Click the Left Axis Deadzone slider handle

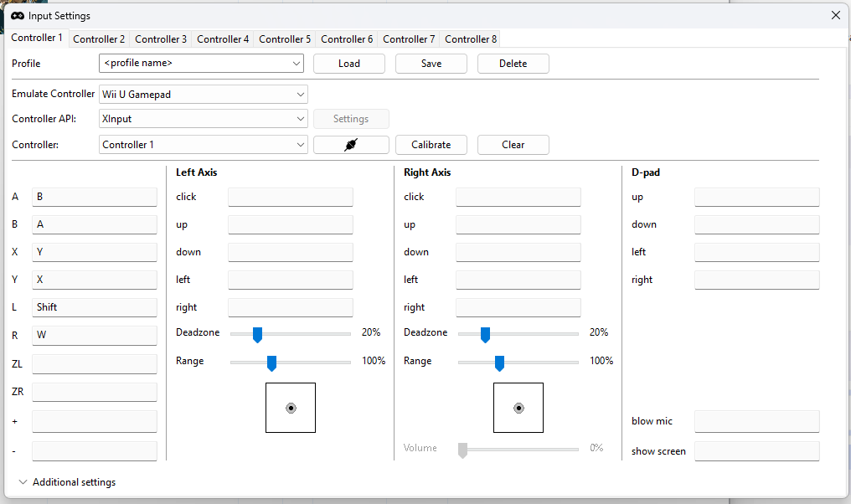[x=258, y=335]
